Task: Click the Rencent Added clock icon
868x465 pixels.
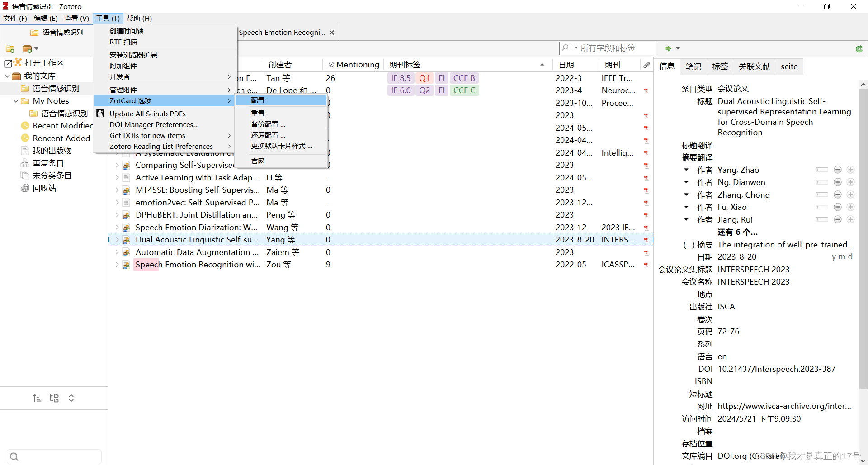Action: click(x=25, y=138)
